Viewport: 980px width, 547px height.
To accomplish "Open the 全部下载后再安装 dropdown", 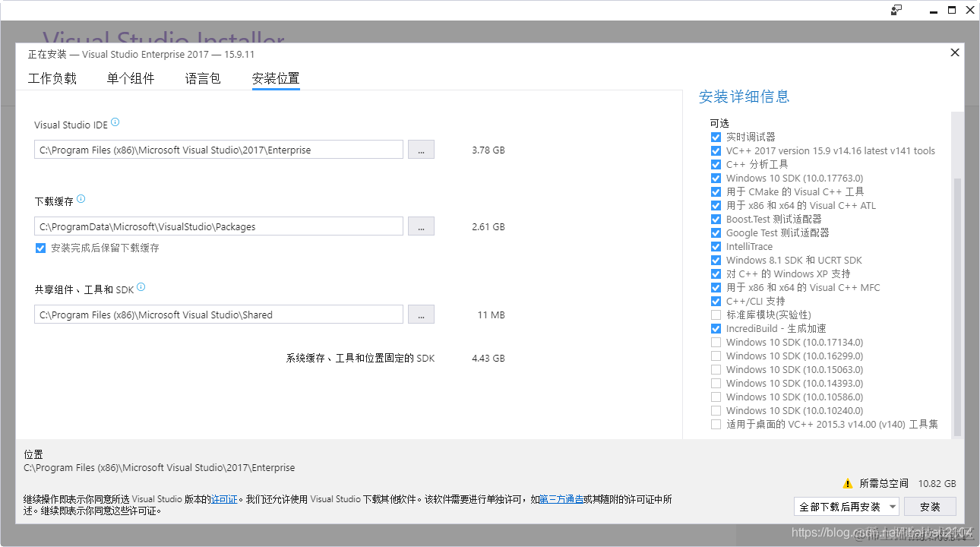I will pos(846,507).
